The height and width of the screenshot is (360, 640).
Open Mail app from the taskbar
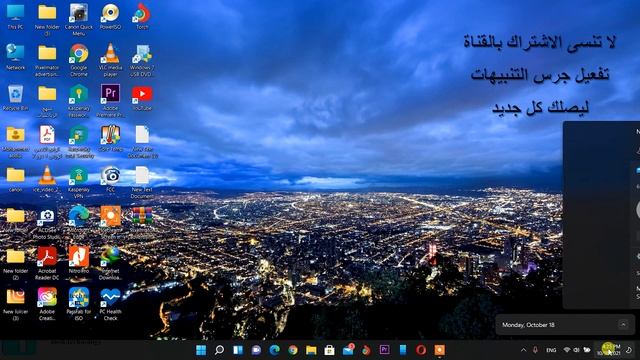coord(348,350)
